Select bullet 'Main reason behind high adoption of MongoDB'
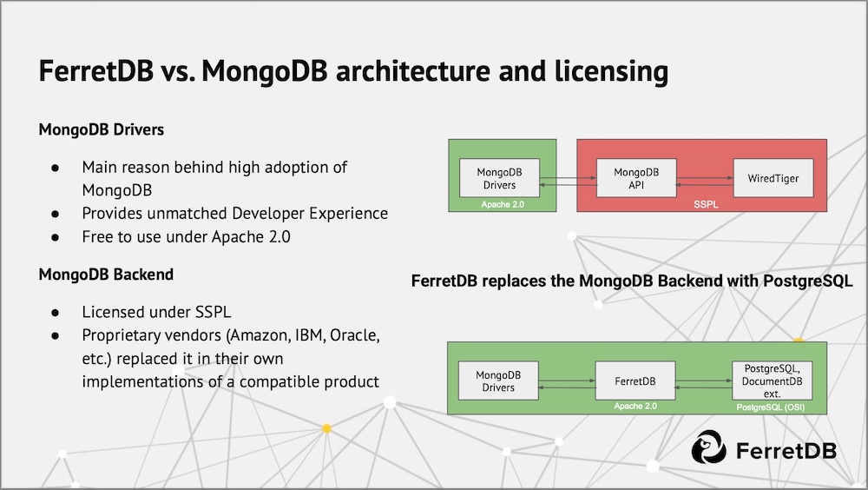 tap(214, 178)
